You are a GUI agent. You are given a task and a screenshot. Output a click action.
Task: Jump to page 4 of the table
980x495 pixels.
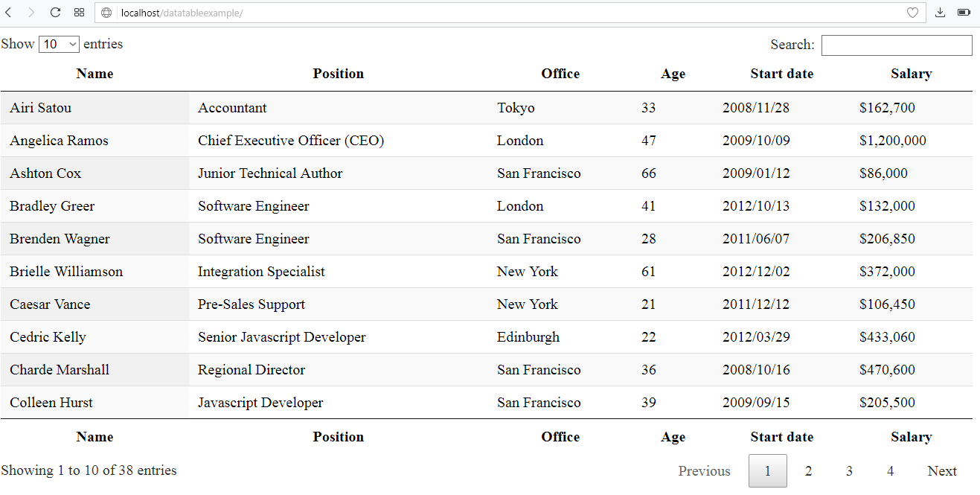click(890, 470)
